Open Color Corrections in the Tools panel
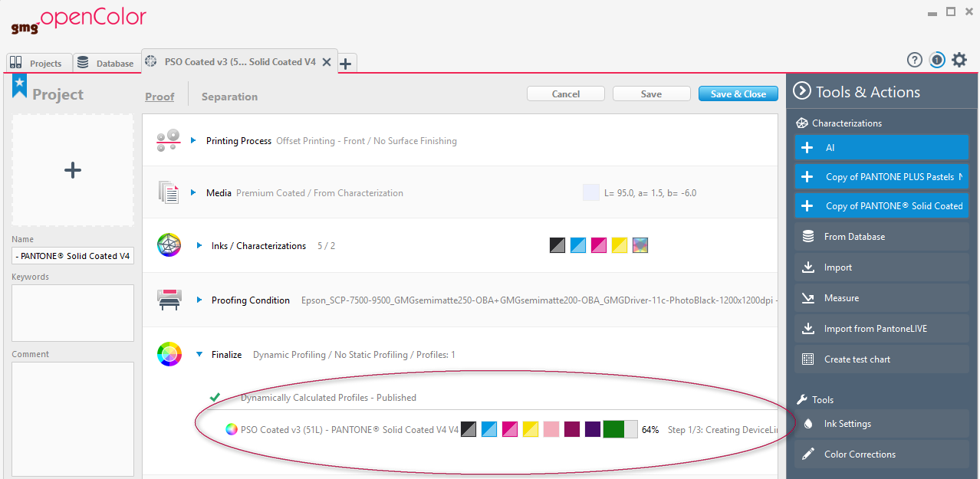Viewport: 980px width, 479px height. coord(858,454)
